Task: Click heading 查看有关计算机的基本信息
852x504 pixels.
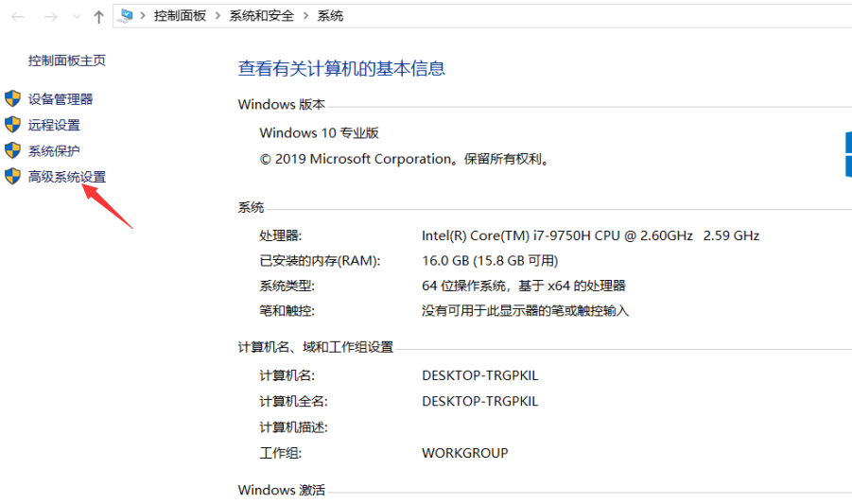Action: click(x=341, y=68)
